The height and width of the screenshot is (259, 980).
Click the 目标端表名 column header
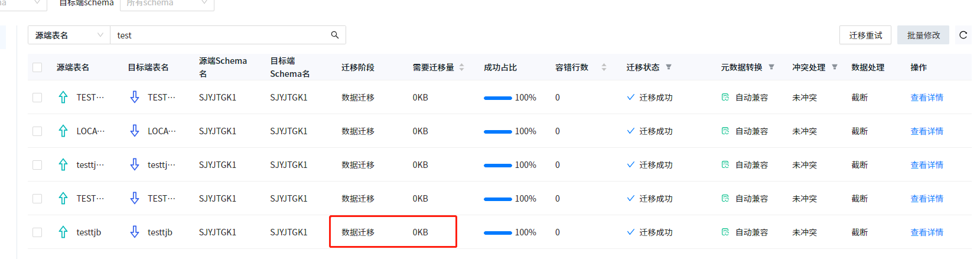[148, 67]
